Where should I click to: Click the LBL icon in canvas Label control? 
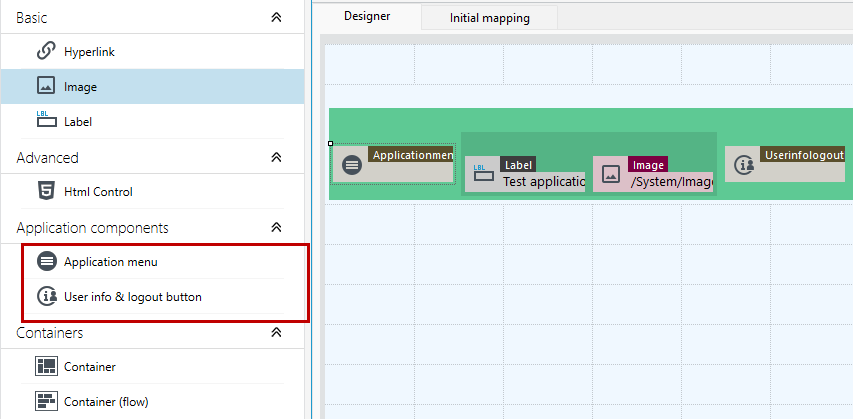click(x=483, y=173)
